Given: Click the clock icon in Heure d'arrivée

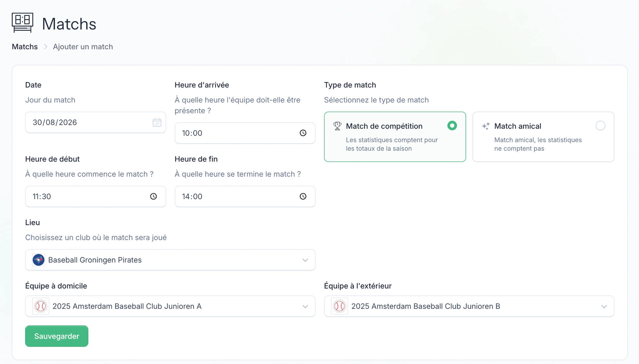Looking at the screenshot, I should pyautogui.click(x=303, y=133).
